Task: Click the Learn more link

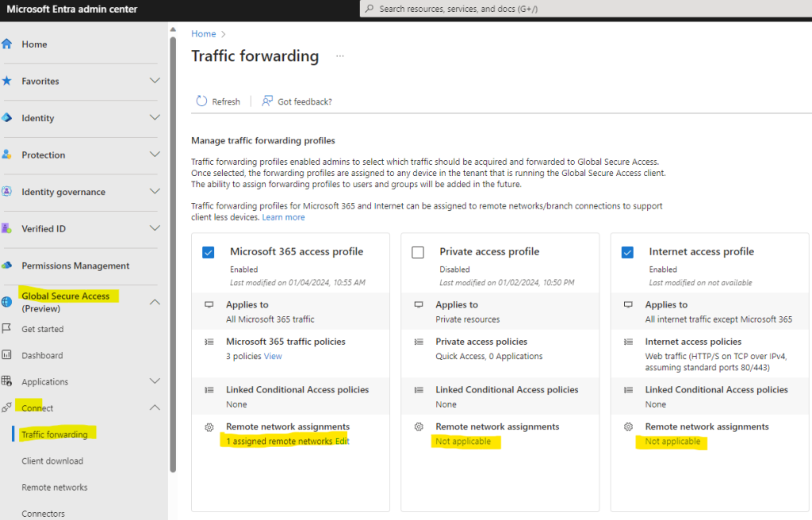Action: coord(283,217)
